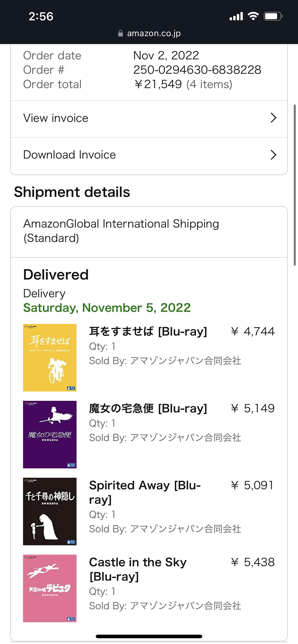Screen dimensions: 298x644
Task: Expand View invoice chevron arrow
Action: (x=274, y=118)
